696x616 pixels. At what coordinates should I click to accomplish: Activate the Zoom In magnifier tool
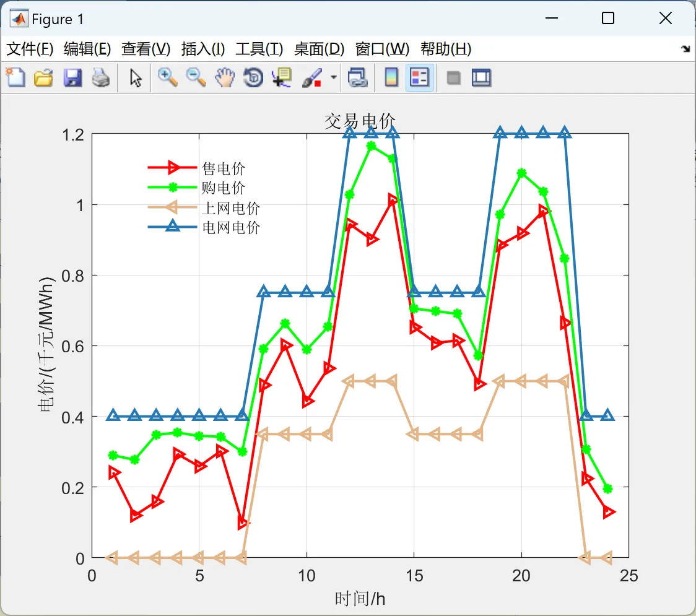click(x=167, y=77)
